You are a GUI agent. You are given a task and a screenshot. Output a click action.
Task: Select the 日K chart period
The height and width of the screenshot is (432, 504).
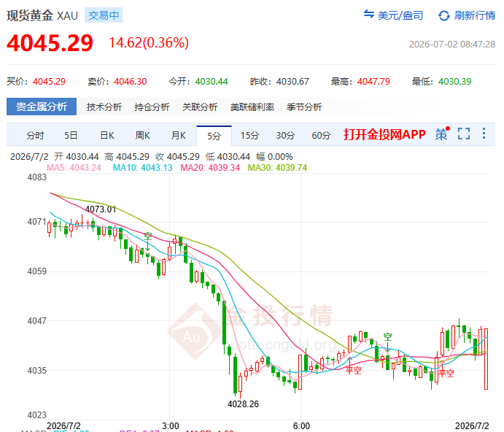[x=107, y=136]
